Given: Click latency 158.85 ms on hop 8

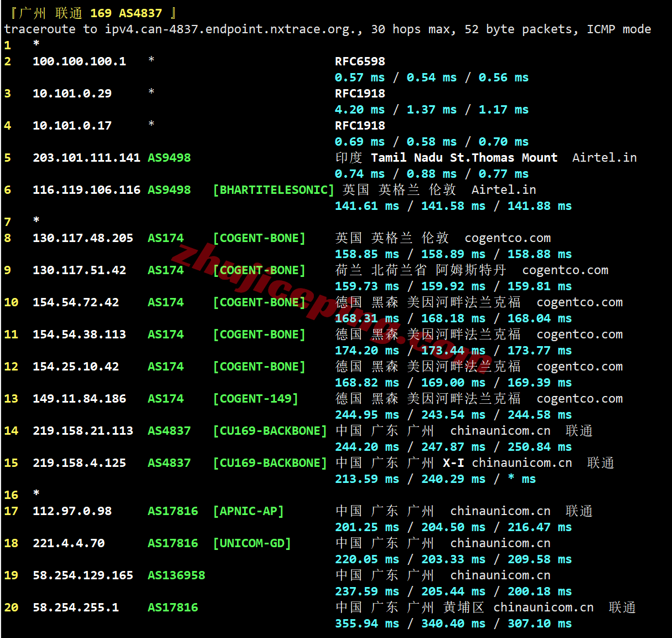Looking at the screenshot, I should pos(367,254).
